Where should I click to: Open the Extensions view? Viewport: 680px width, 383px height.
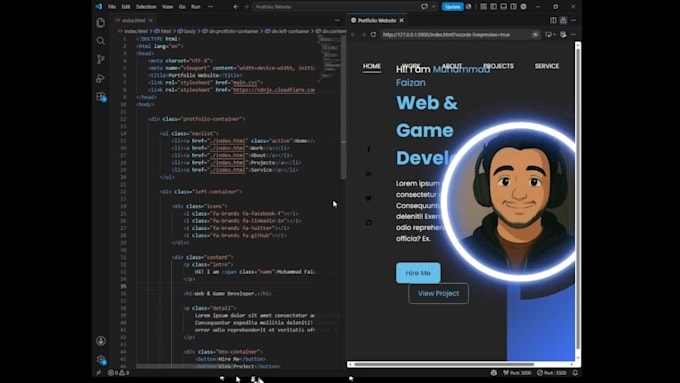(101, 97)
